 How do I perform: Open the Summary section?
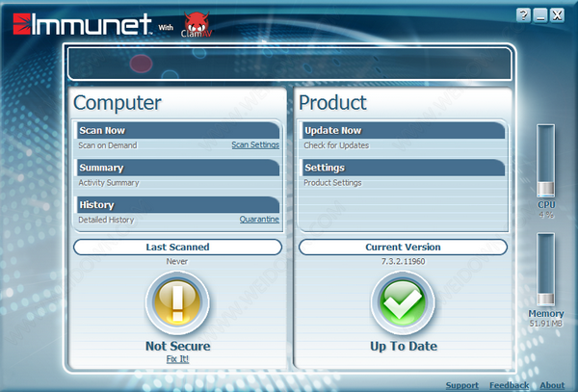(177, 168)
